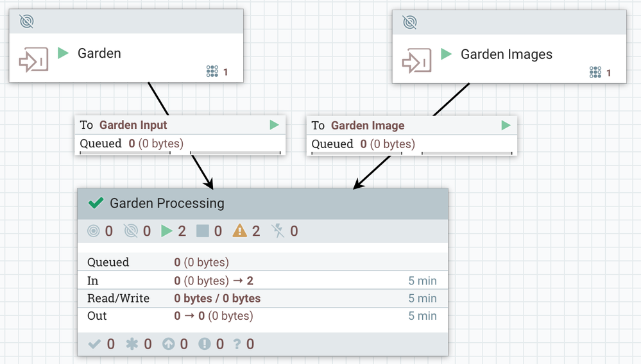This screenshot has height=364, width=641.
Task: Click the Garden concurrent tasks grid icon
Action: (212, 72)
